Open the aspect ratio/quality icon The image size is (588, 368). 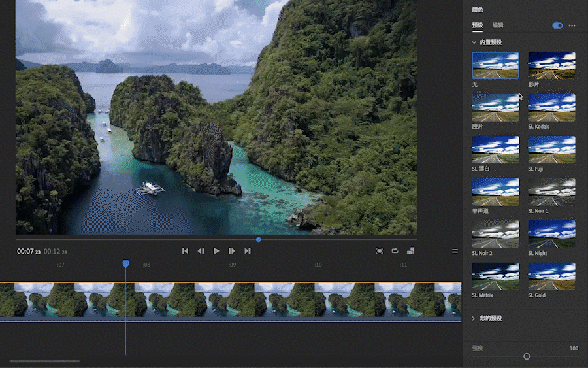click(x=410, y=250)
